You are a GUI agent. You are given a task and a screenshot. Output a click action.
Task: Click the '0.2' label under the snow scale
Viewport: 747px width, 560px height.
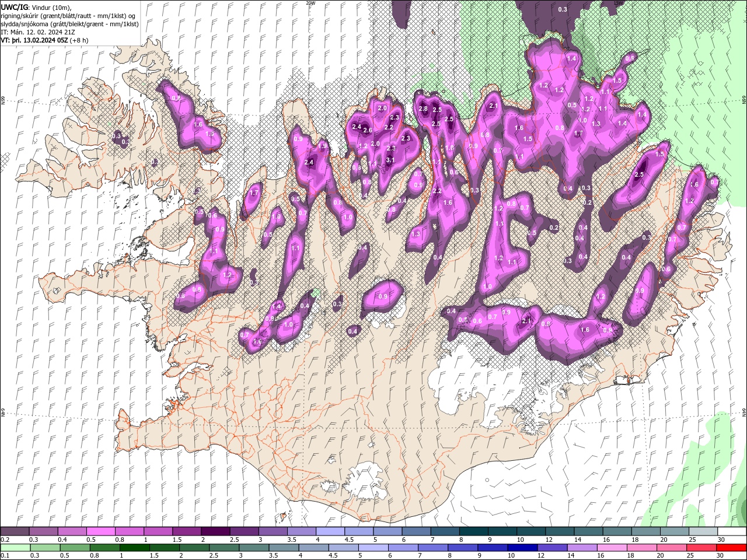[x=5, y=540]
